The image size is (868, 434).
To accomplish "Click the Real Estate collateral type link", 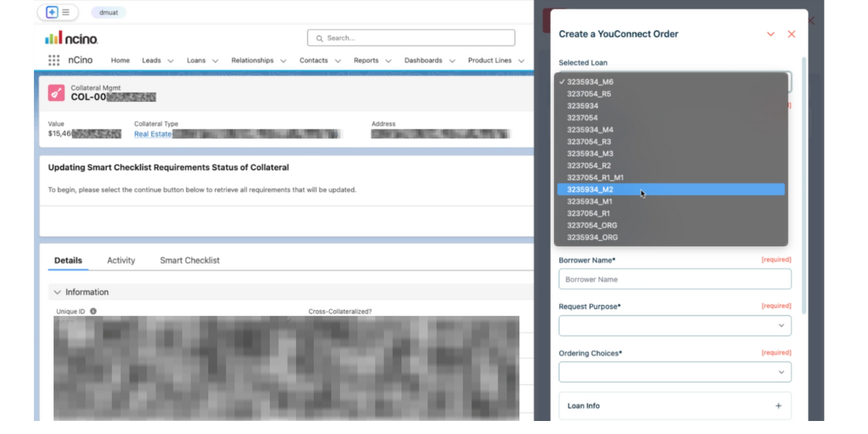I will (153, 134).
